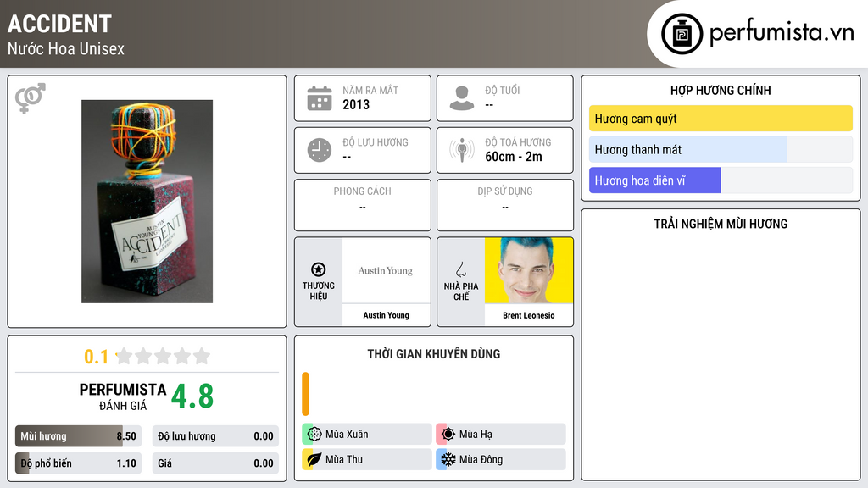Click the 0.1 user rating value

point(96,357)
